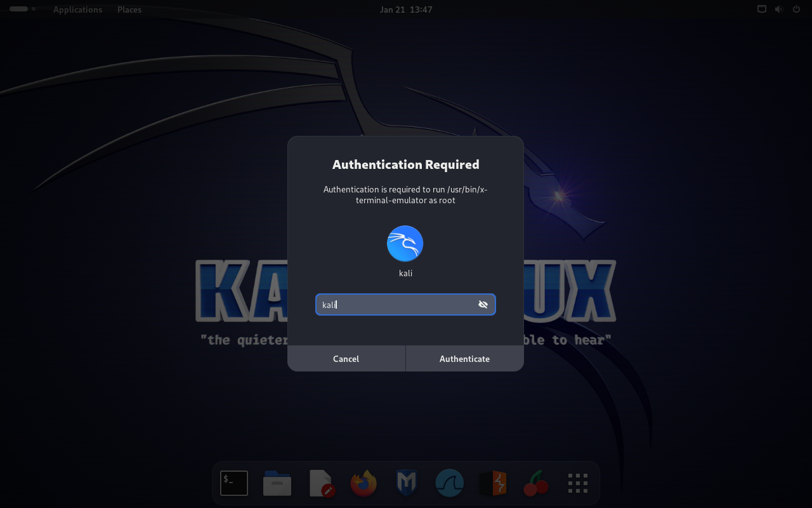
Task: Open the power system menu
Action: (x=796, y=10)
